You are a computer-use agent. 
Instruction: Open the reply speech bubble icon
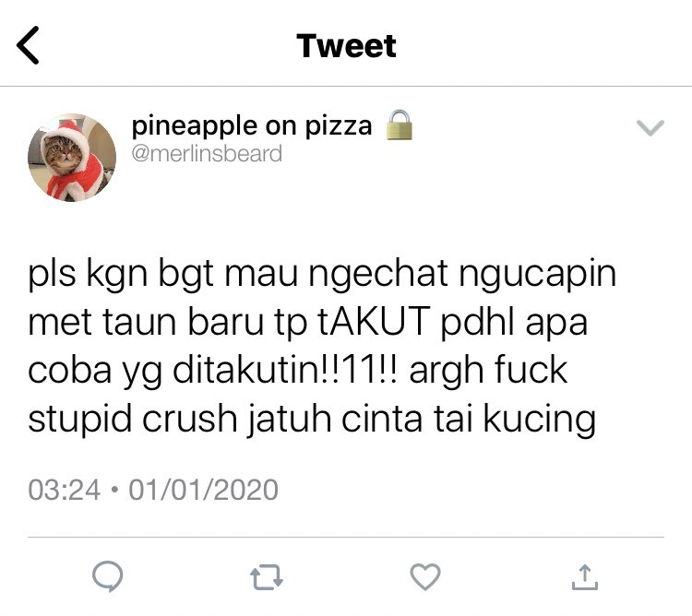pos(108,575)
